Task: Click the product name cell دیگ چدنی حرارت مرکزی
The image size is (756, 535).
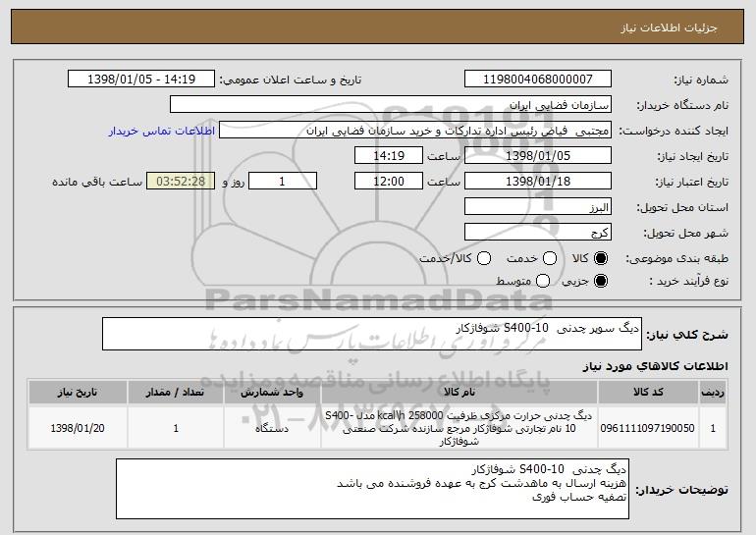Action: click(x=459, y=428)
